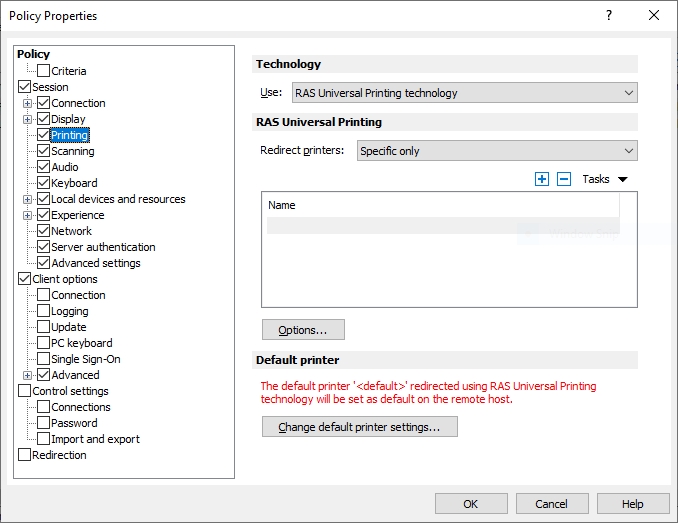Expand the Connection node under Session

(x=28, y=103)
